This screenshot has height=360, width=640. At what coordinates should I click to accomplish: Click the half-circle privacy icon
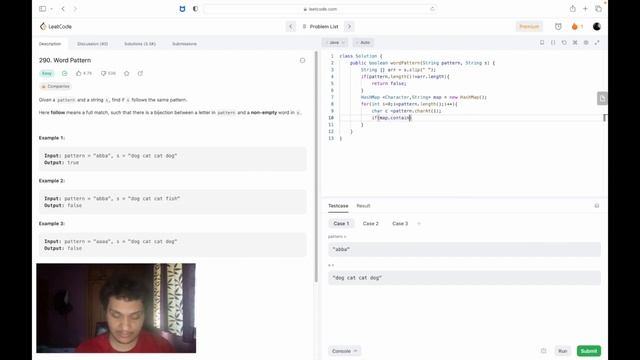tap(196, 9)
